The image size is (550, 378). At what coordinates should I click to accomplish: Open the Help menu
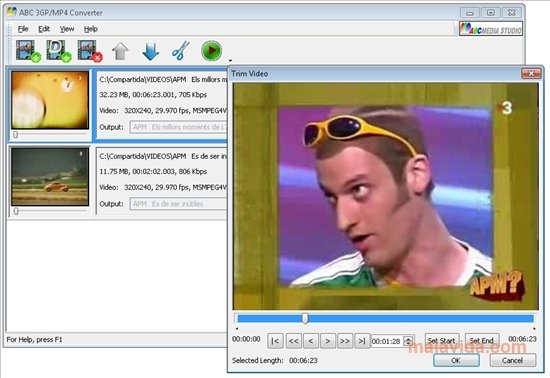click(90, 29)
